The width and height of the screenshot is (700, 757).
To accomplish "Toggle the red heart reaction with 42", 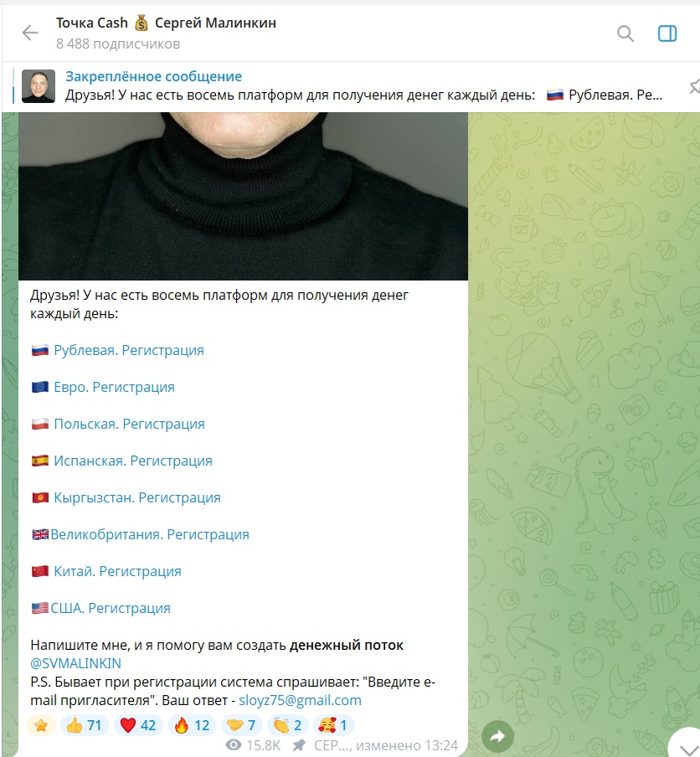I will [137, 725].
